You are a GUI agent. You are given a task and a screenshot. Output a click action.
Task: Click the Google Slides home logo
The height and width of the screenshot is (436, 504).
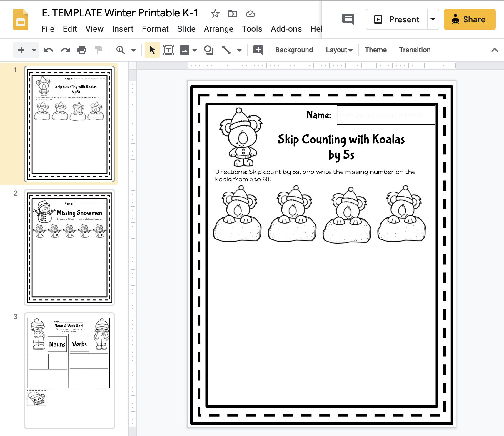pos(21,19)
